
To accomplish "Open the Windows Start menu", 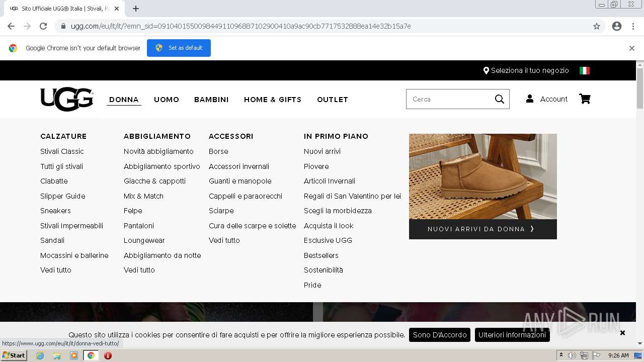I will [14, 355].
